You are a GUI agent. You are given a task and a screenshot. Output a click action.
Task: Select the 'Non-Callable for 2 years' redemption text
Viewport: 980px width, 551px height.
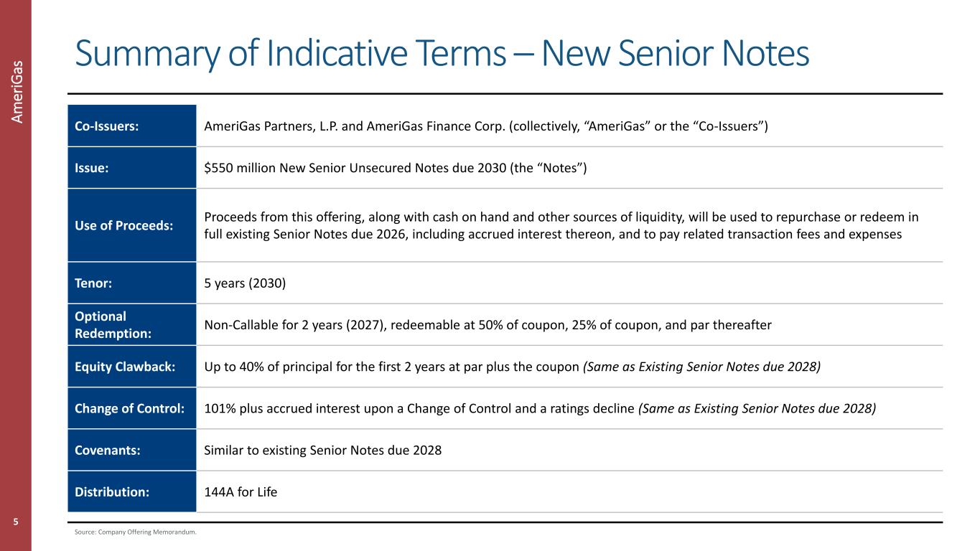click(487, 325)
